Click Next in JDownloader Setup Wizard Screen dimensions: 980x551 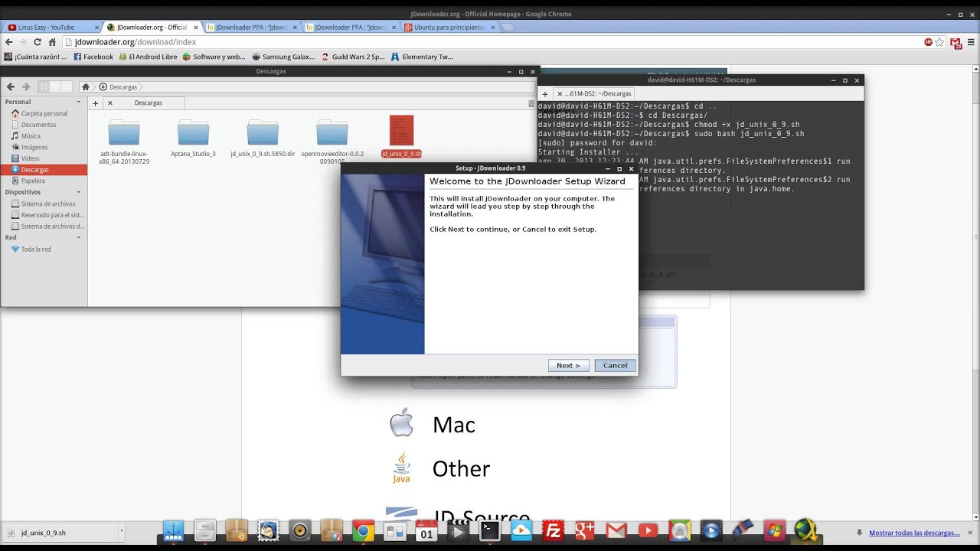tap(568, 365)
